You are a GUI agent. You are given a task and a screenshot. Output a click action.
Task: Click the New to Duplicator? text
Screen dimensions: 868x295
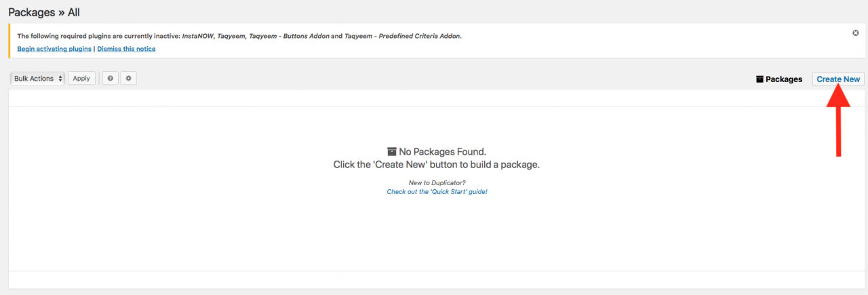point(437,183)
